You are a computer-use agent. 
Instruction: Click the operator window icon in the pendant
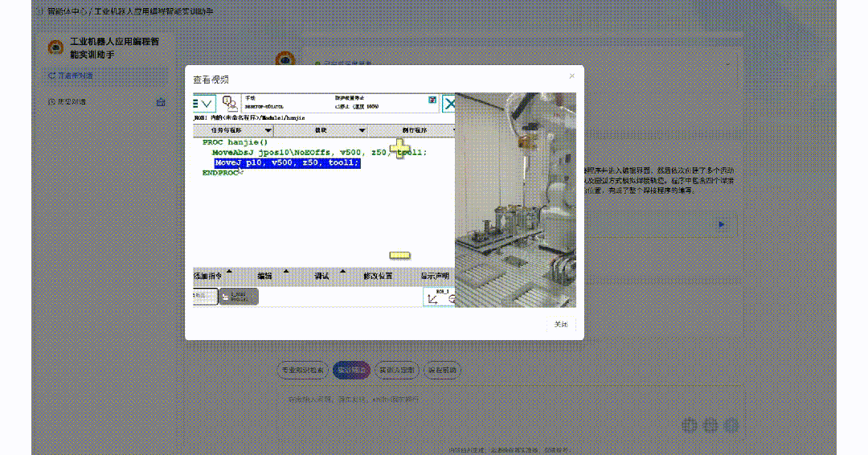coord(231,104)
